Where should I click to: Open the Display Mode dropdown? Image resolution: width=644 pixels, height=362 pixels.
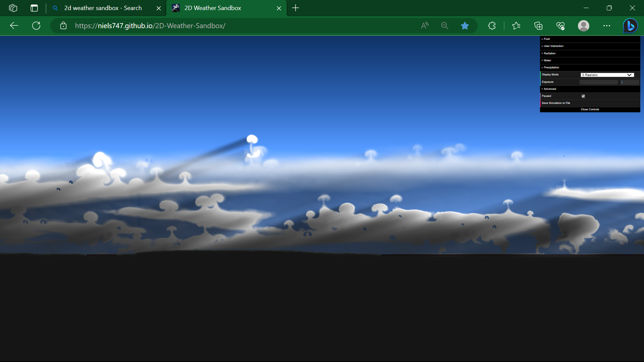tap(607, 75)
